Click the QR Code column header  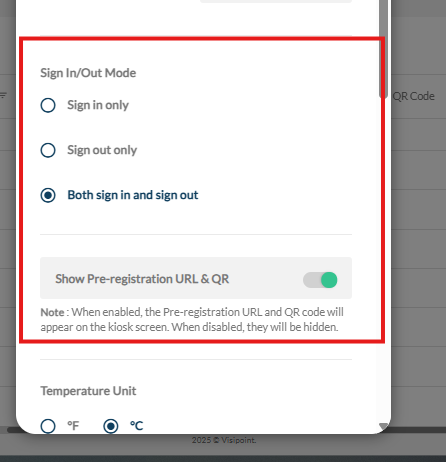(413, 96)
